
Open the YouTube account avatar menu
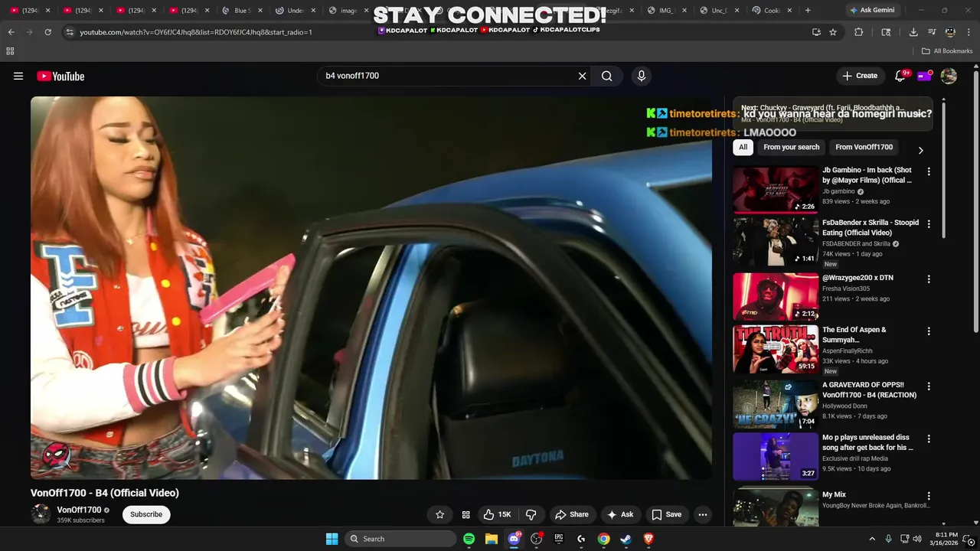coord(949,76)
